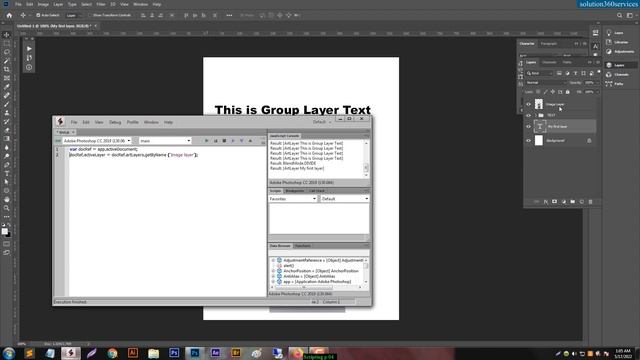Switch to the Channels tab

[x=549, y=62]
